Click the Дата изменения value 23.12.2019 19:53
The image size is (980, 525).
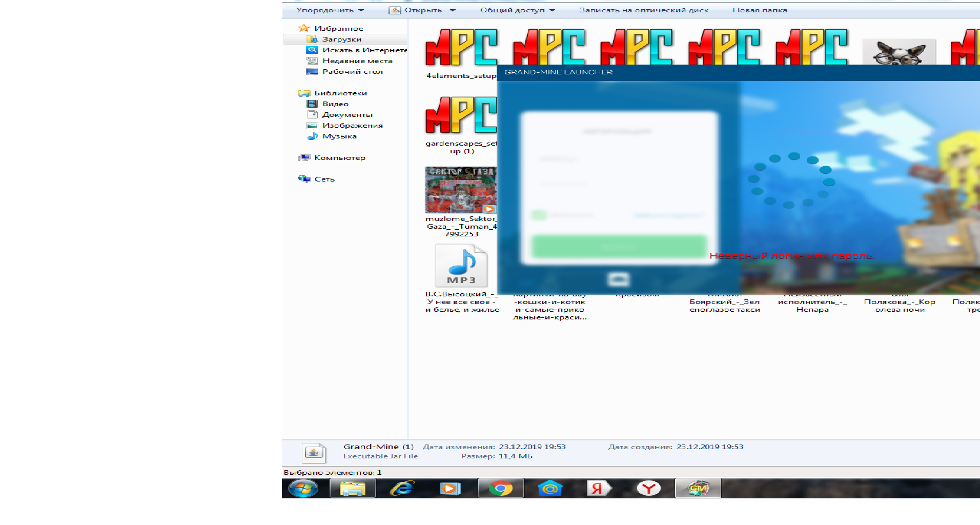[x=533, y=447]
